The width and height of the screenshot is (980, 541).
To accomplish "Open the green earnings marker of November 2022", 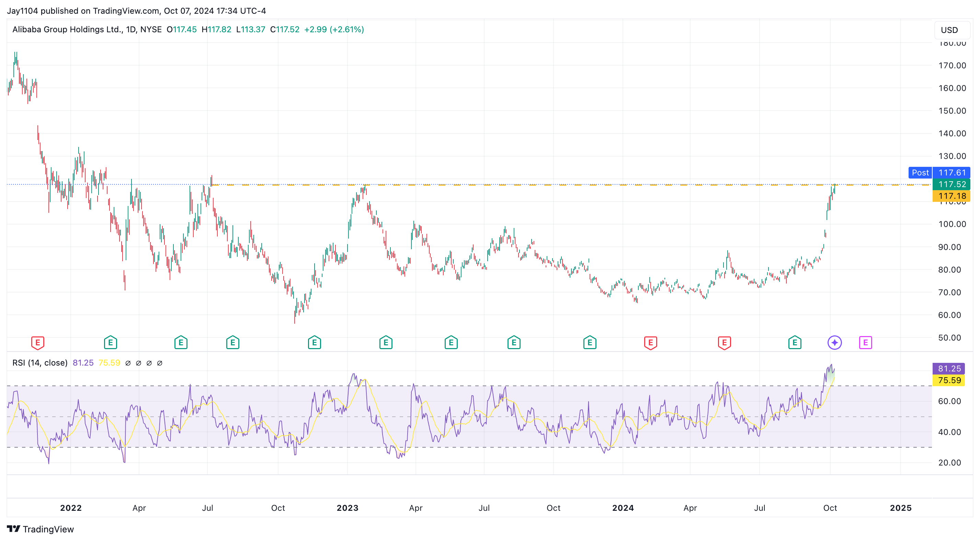I will pyautogui.click(x=314, y=343).
